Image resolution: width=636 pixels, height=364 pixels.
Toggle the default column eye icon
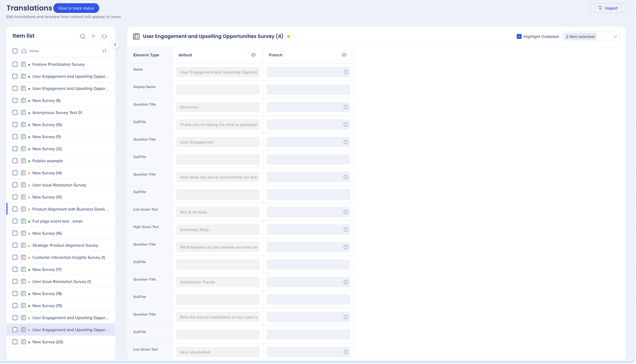click(253, 55)
